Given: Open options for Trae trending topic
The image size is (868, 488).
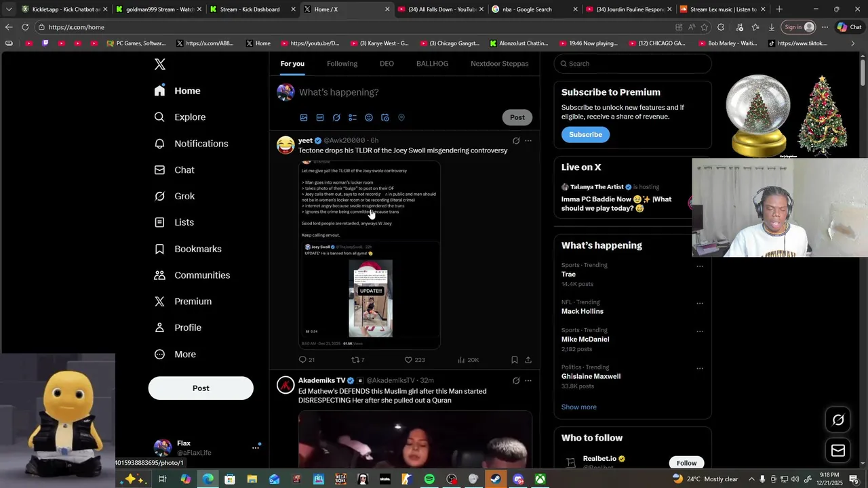Looking at the screenshot, I should click(x=700, y=266).
